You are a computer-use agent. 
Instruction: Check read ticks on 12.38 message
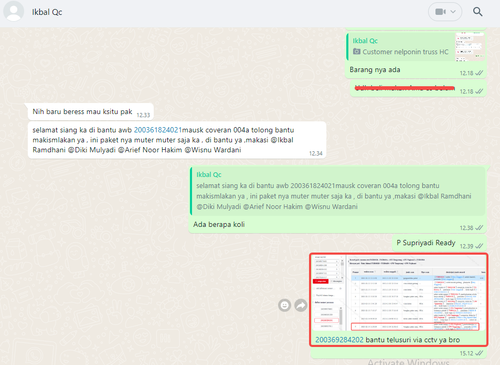479,228
